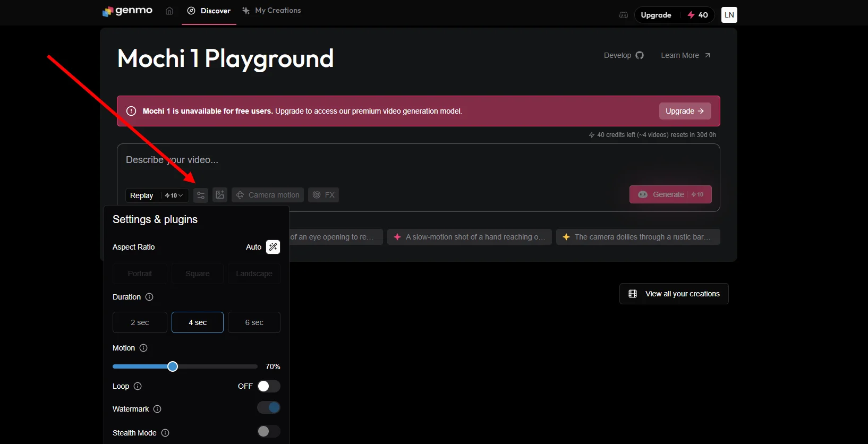The image size is (868, 444).
Task: Open the LN profile avatar
Action: coord(729,15)
